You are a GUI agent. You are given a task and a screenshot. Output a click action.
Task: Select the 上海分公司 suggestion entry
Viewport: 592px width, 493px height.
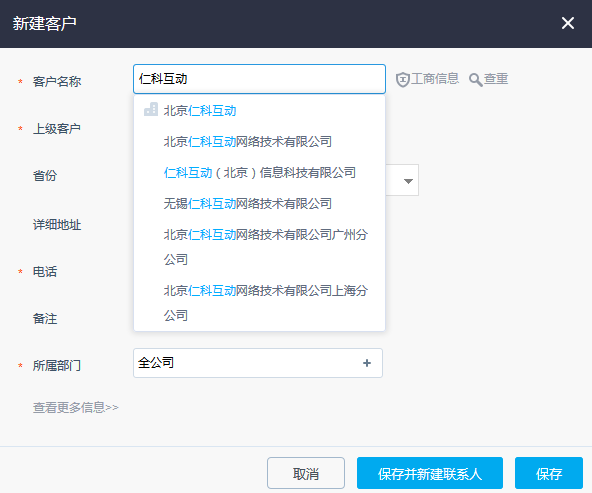[x=259, y=303]
